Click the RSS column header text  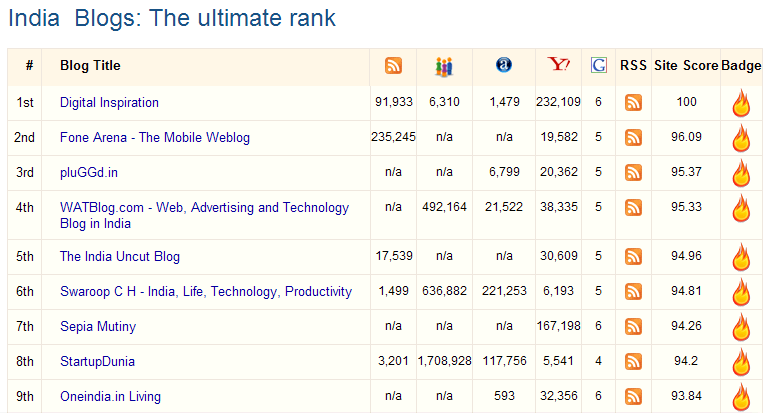(633, 66)
